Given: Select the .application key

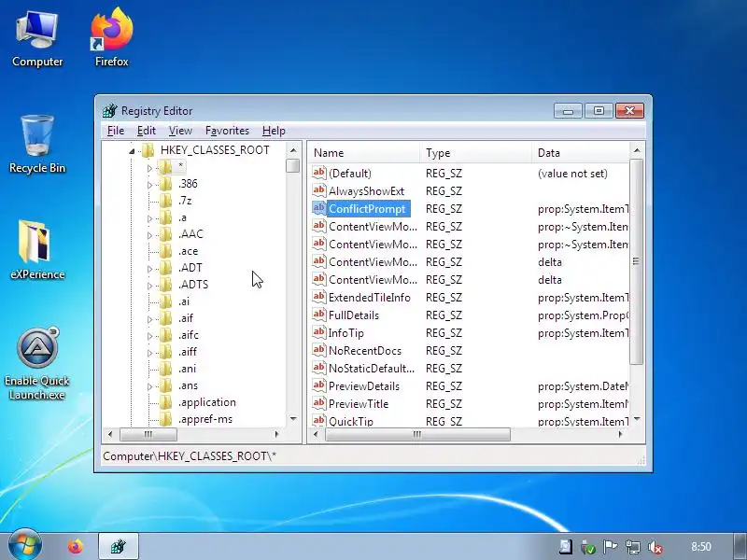Looking at the screenshot, I should 206,402.
